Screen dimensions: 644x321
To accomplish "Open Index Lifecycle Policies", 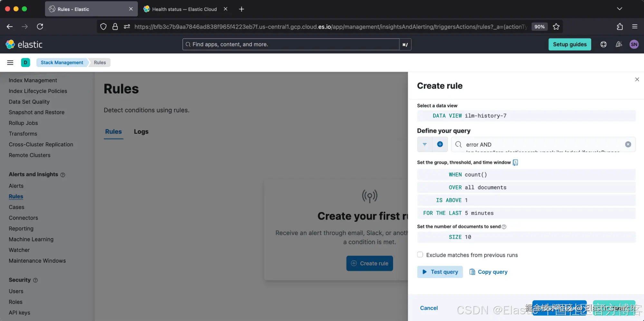I will (38, 91).
